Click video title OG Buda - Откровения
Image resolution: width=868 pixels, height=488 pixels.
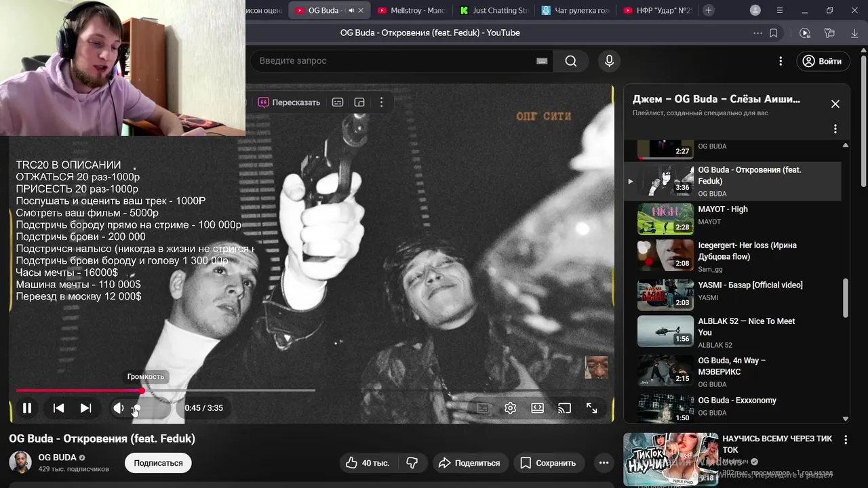[x=102, y=439]
